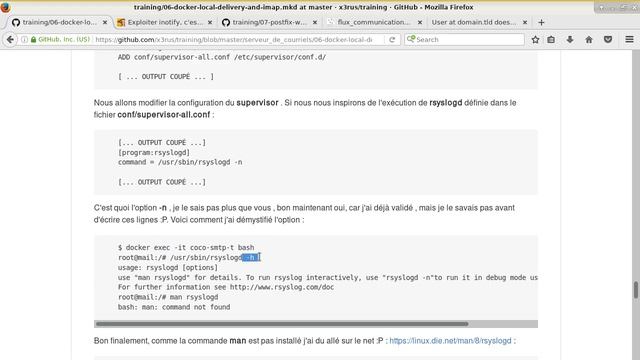Click the browser Back arrow button
This screenshot has height=360, width=640.
(10, 40)
